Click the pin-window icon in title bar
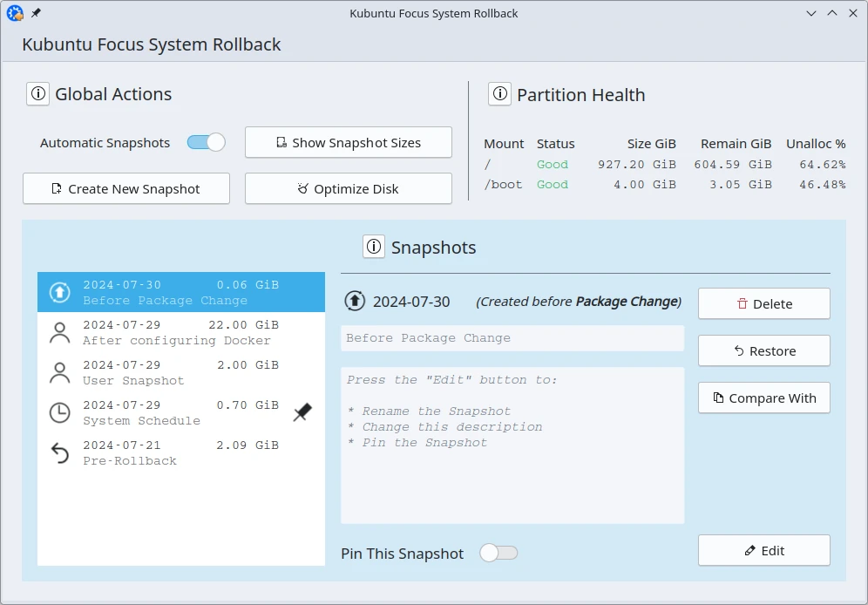The width and height of the screenshot is (868, 605). click(x=36, y=13)
